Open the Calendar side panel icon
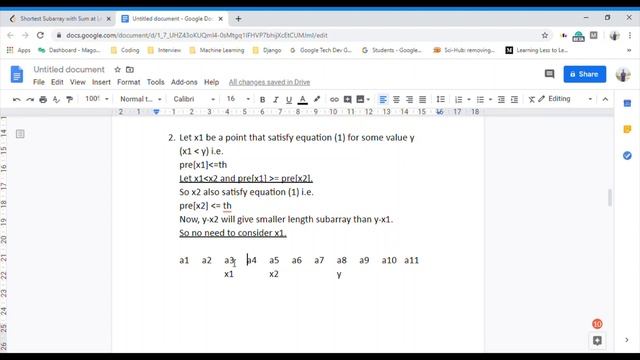The image size is (640, 360). click(x=627, y=103)
